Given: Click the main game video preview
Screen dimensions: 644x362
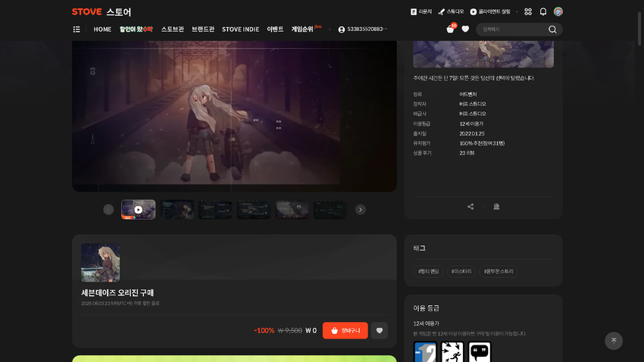Looking at the screenshot, I should coord(234,116).
